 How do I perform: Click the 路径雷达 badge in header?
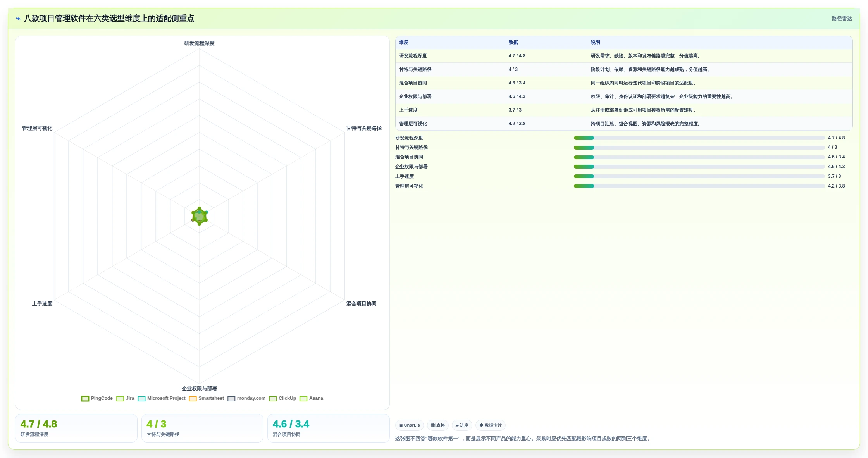pos(842,19)
